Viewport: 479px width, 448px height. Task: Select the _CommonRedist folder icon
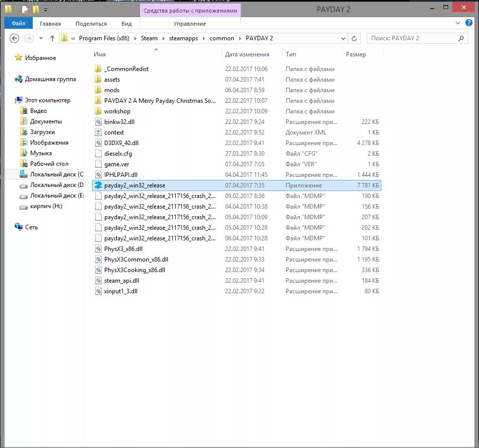98,69
